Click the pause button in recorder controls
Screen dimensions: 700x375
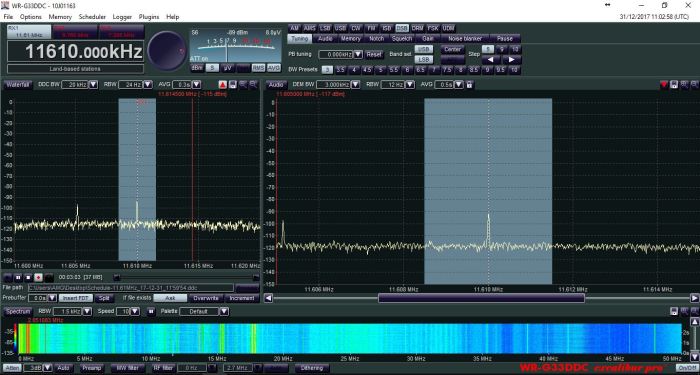coord(17,277)
